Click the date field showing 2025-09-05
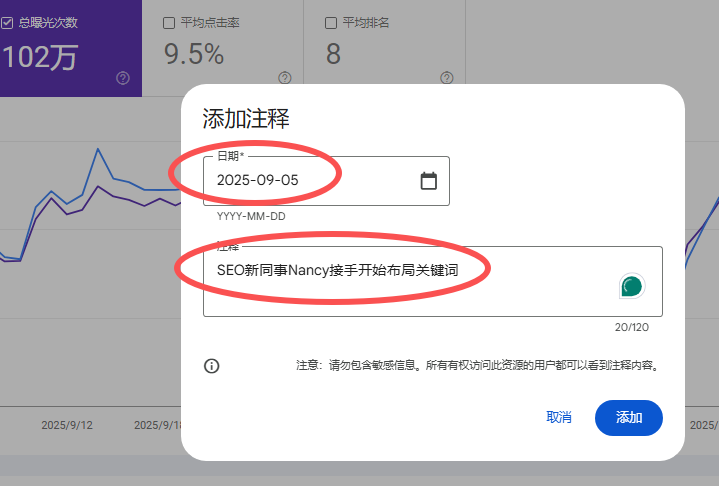 (326, 181)
